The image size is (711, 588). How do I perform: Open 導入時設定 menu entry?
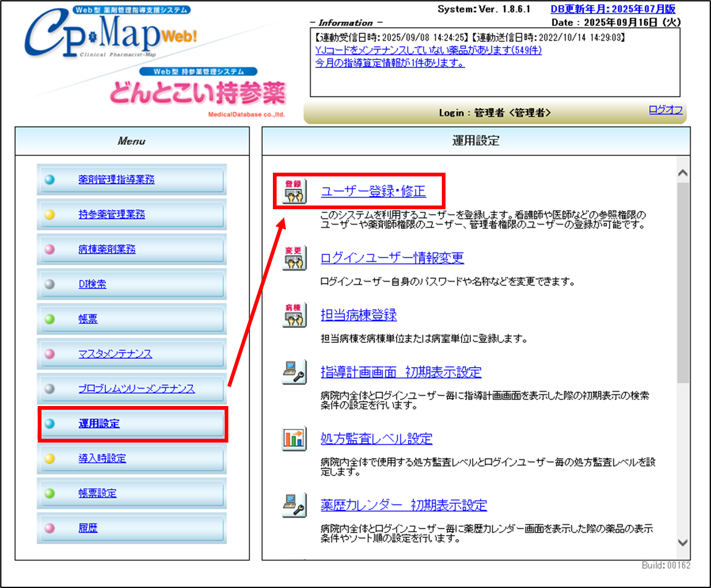(x=102, y=459)
